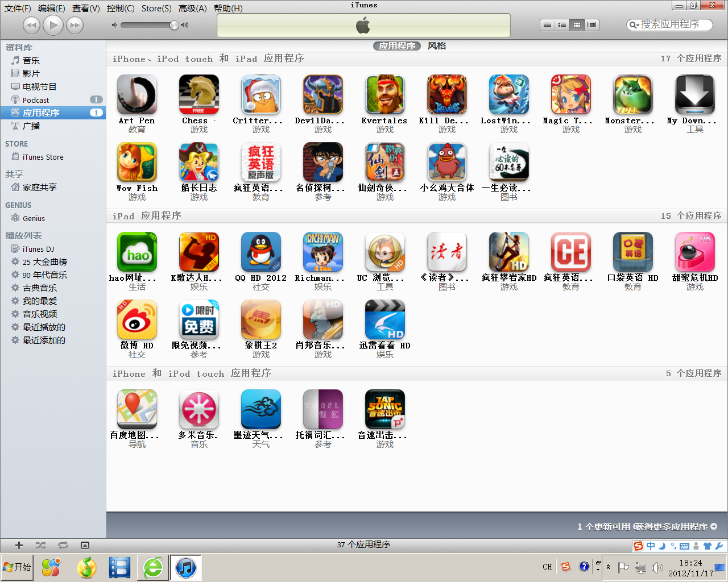Open the 查看(V) menu

86,9
